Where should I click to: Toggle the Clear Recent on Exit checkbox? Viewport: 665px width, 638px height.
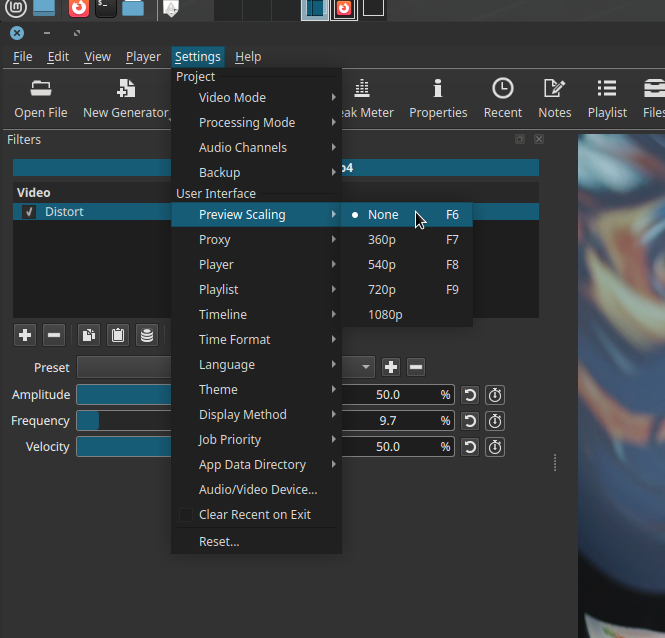[185, 515]
